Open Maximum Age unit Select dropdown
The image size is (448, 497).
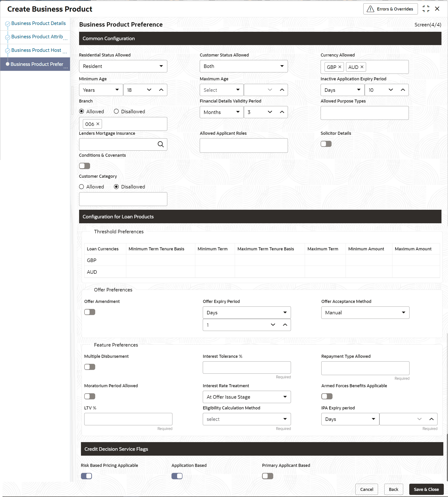pos(222,90)
